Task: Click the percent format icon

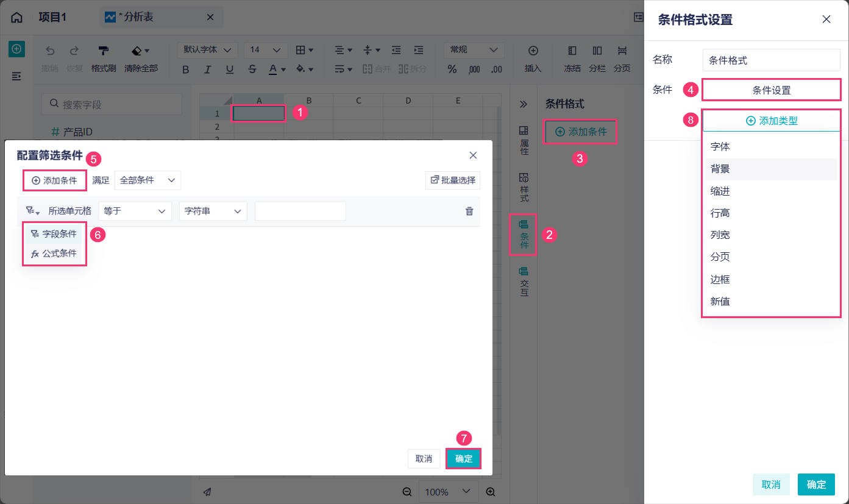Action: (x=452, y=69)
